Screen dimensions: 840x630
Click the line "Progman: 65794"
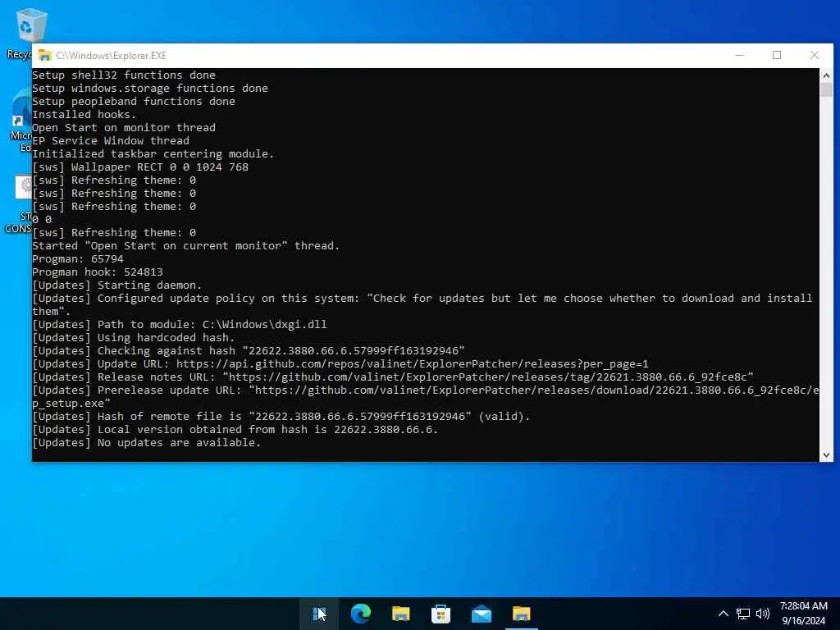(78, 258)
